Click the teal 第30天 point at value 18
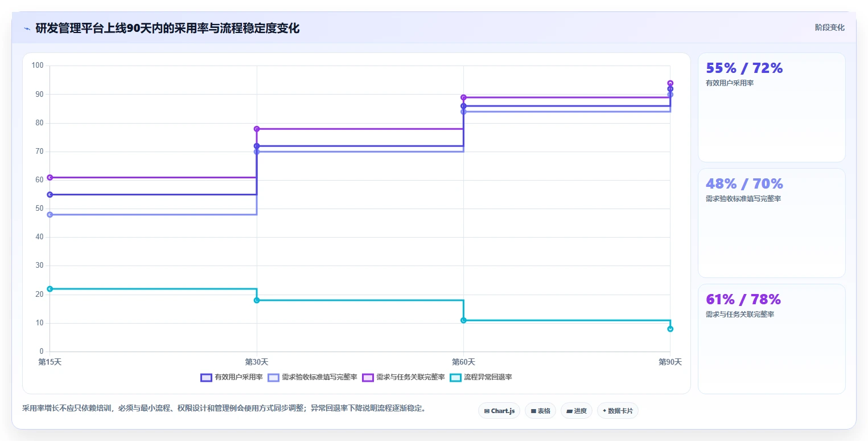Viewport: 868px width, 441px height. [x=257, y=300]
